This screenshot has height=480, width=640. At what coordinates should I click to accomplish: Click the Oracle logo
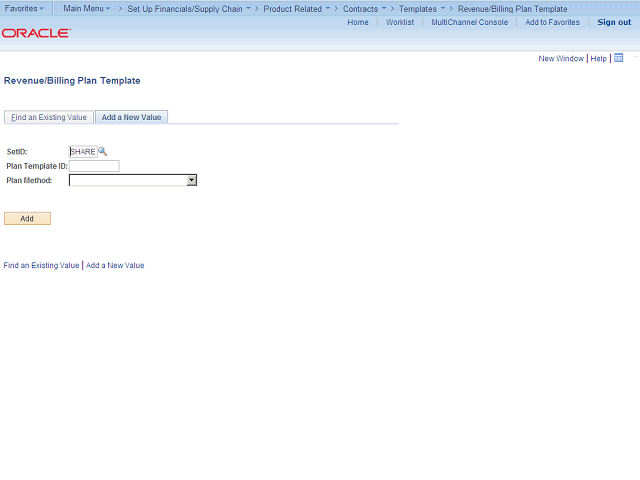[x=36, y=33]
